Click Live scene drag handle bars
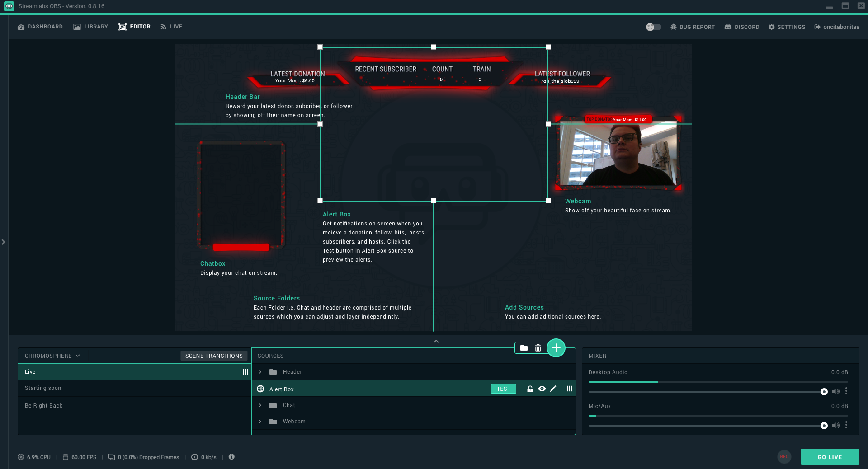868x469 pixels. [x=245, y=372]
